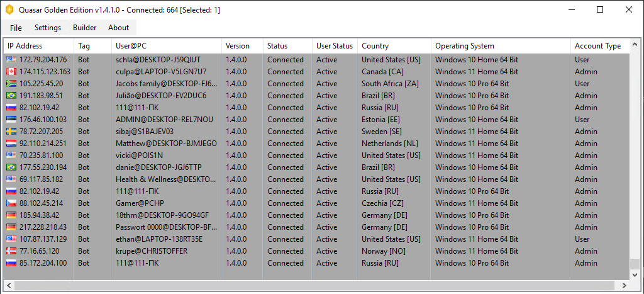644x294 pixels.
Task: Click the vertical scrollbar up arrow
Action: 635,44
